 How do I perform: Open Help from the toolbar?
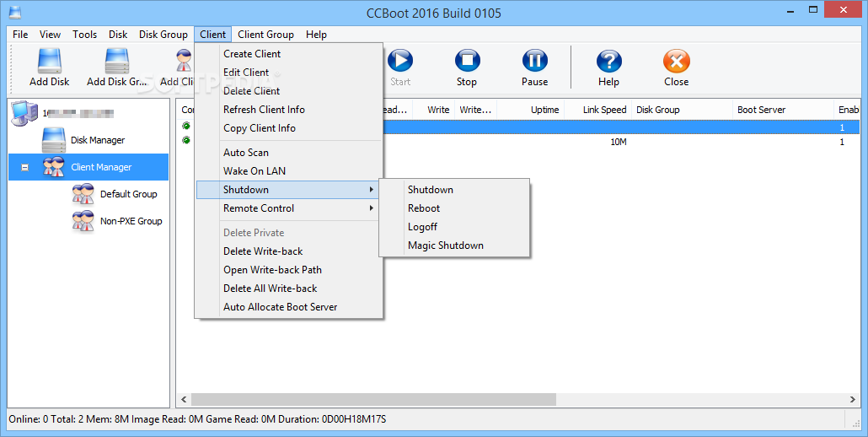[x=608, y=68]
